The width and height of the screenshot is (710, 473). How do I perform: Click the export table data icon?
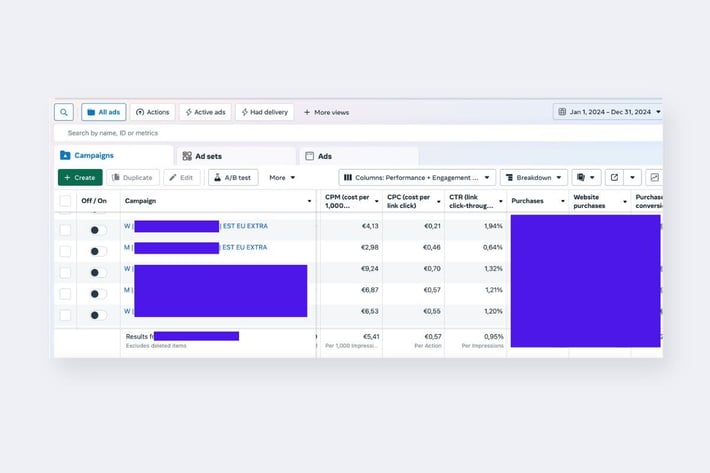614,177
